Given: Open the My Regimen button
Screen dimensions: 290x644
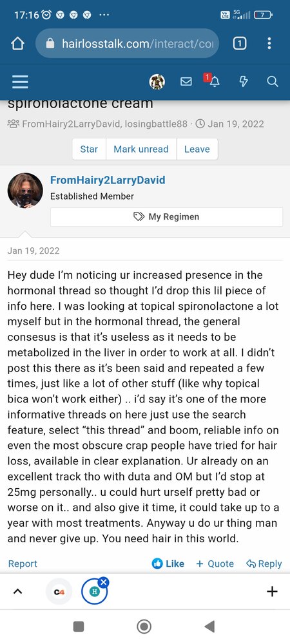Looking at the screenshot, I should tap(166, 217).
